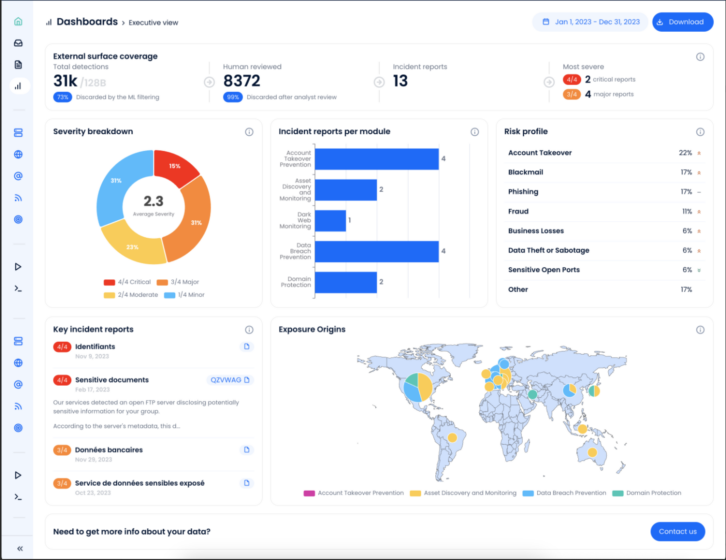The width and height of the screenshot is (726, 560).
Task: Click the terminal prompt icon in upper sidebar group
Action: [18, 289]
